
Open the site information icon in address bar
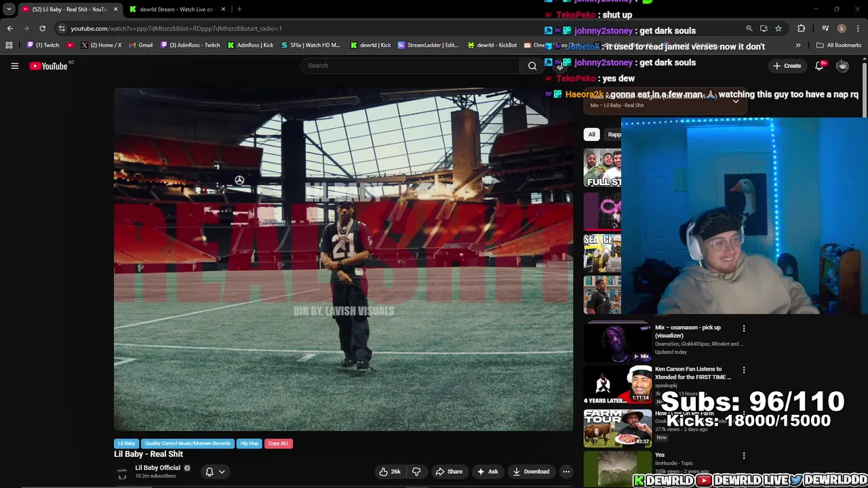(62, 28)
